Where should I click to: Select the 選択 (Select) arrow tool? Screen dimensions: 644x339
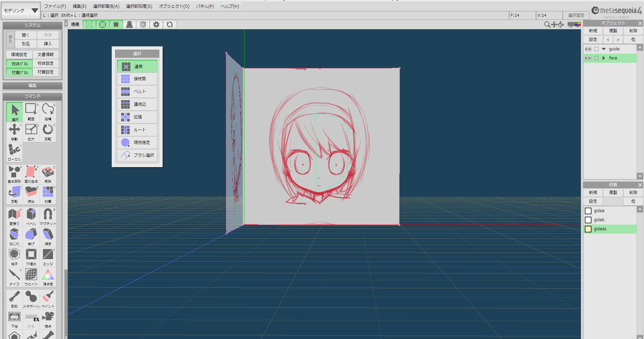click(x=14, y=112)
